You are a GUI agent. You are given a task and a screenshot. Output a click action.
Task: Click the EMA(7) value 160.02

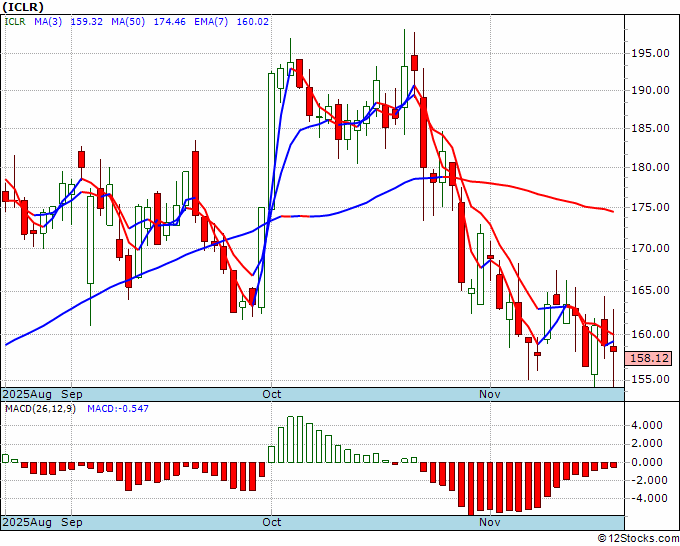[252, 22]
